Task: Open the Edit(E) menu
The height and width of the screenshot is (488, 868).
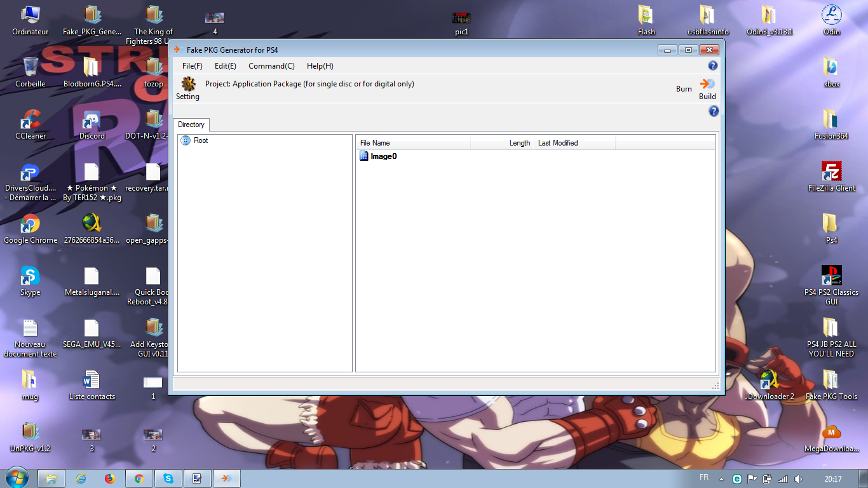Action: pyautogui.click(x=225, y=66)
